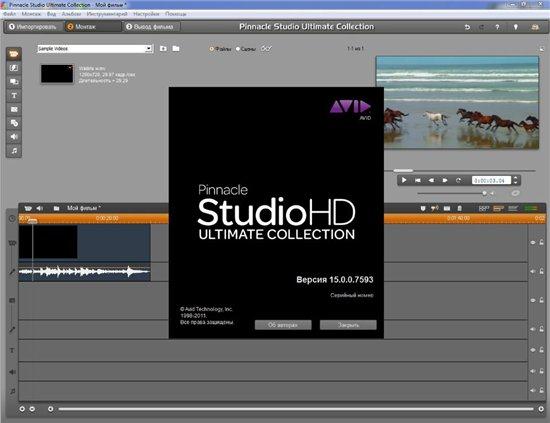Click the preview volume slider knob

[x=485, y=193]
